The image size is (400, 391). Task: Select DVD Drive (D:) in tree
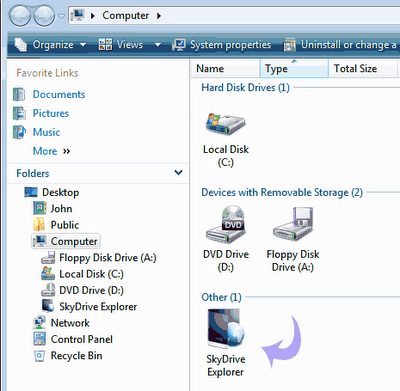point(91,290)
